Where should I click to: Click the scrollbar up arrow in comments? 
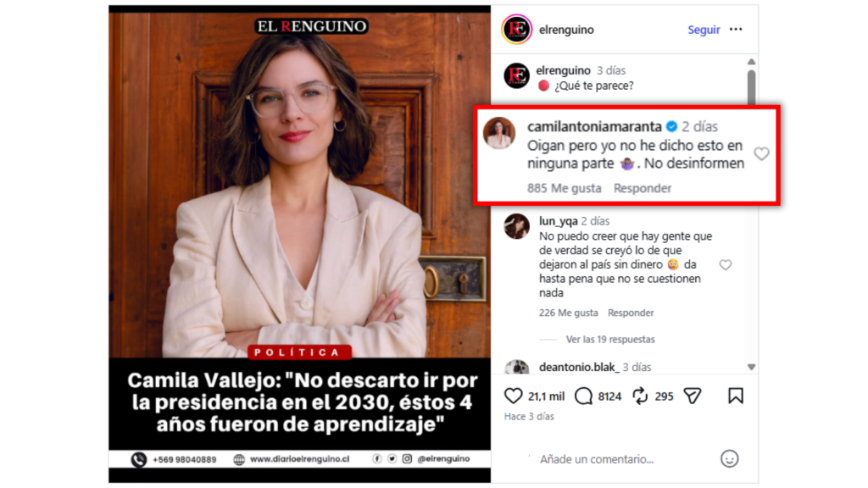click(751, 61)
